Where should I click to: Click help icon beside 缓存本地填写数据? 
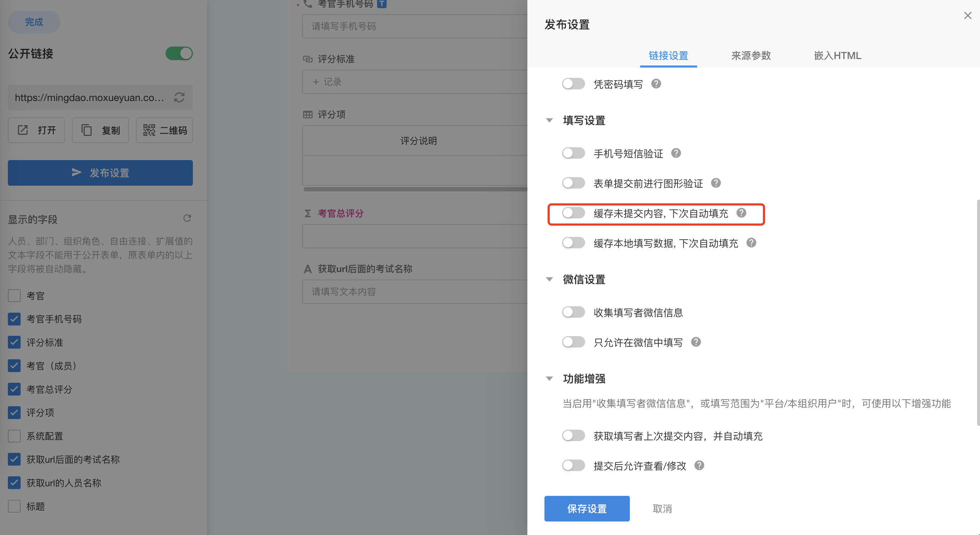pyautogui.click(x=751, y=243)
